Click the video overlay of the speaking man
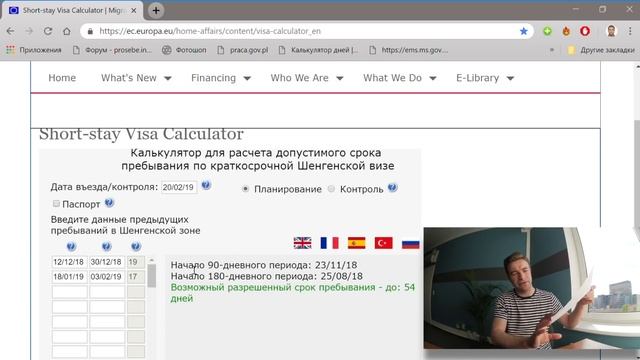This screenshot has height=360, width=640. (x=532, y=288)
